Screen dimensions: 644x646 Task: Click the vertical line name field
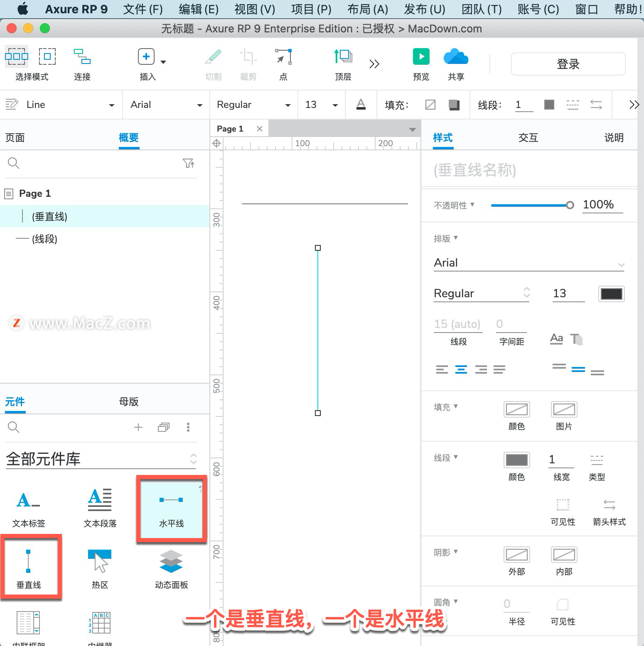[x=528, y=170]
